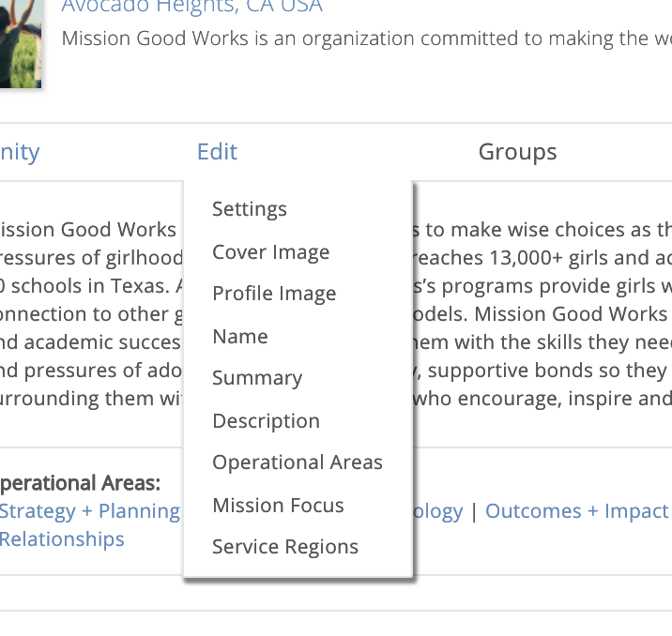Open Description from the Edit menu
Viewport: 672px width, 636px height.
click(x=267, y=421)
